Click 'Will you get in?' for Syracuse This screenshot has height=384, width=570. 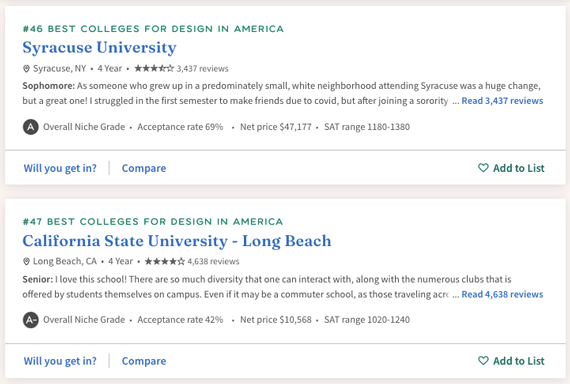click(60, 168)
